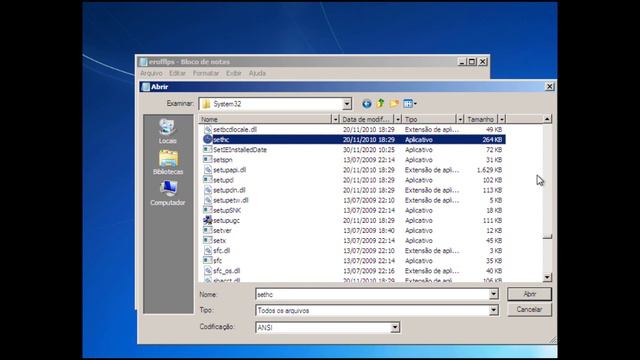640x360 pixels.
Task: Expand the Examinar System32 folder dropdown
Action: click(x=347, y=104)
